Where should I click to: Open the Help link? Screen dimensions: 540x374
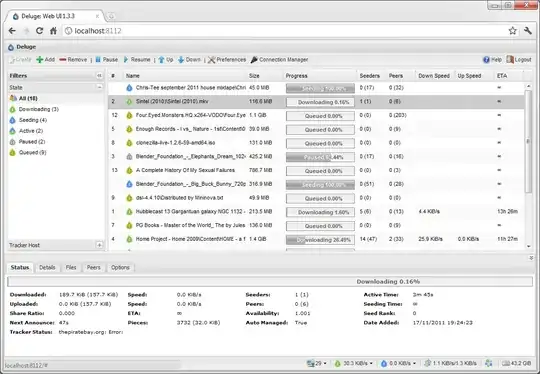(x=492, y=60)
